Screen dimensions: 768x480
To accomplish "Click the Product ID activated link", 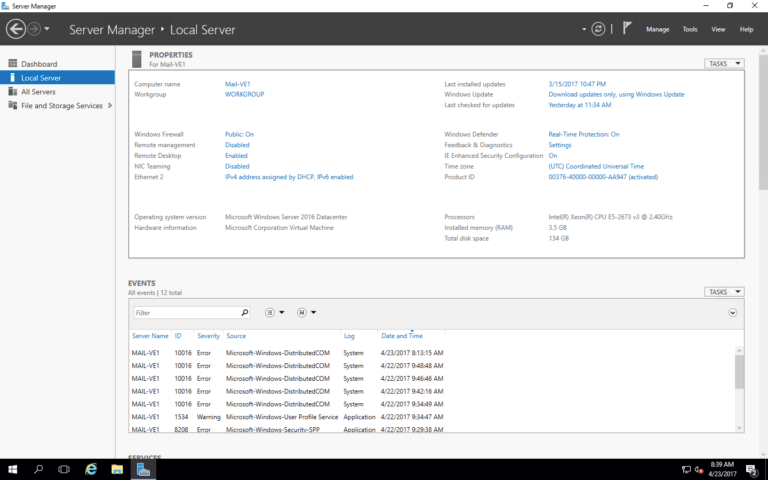I will coord(603,177).
